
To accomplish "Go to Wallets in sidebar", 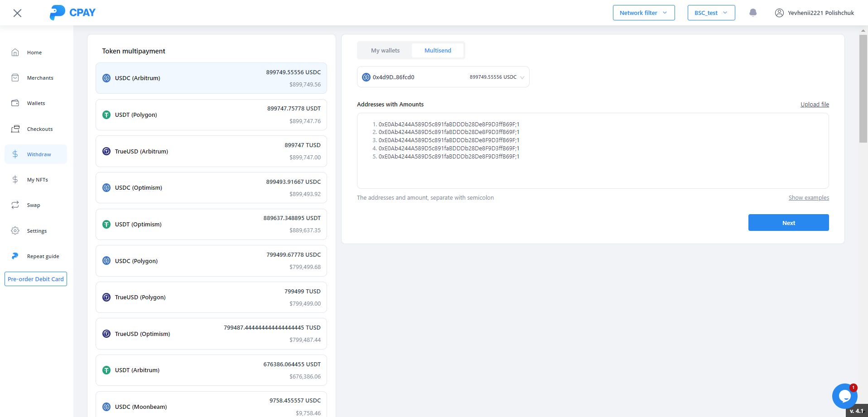I will tap(36, 103).
